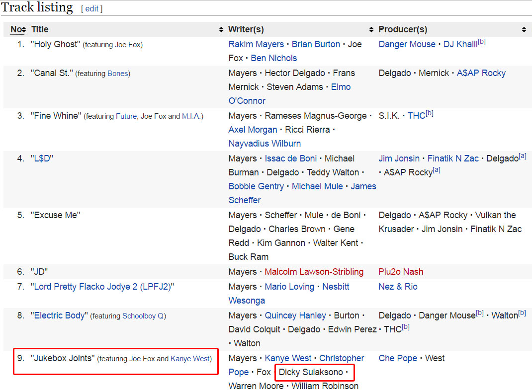
Task: Click Vulkan the Krusader producer text
Action: coord(495,215)
